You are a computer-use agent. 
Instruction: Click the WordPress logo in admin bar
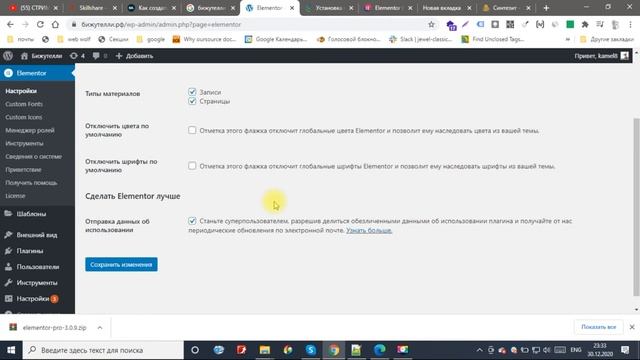pyautogui.click(x=8, y=56)
